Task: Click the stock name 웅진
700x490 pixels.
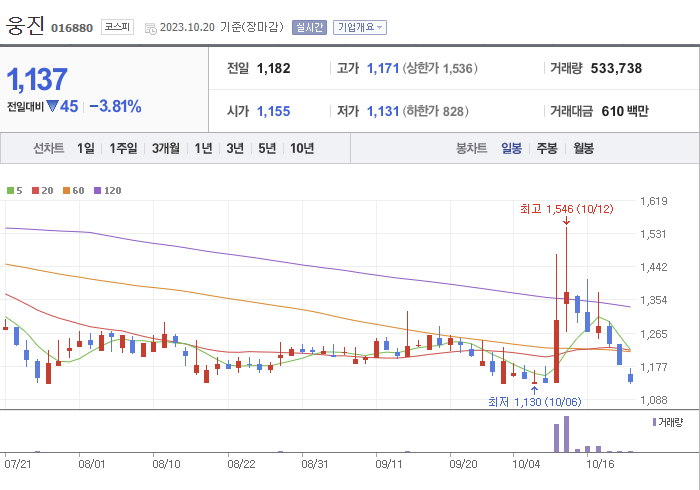Action: tap(25, 26)
